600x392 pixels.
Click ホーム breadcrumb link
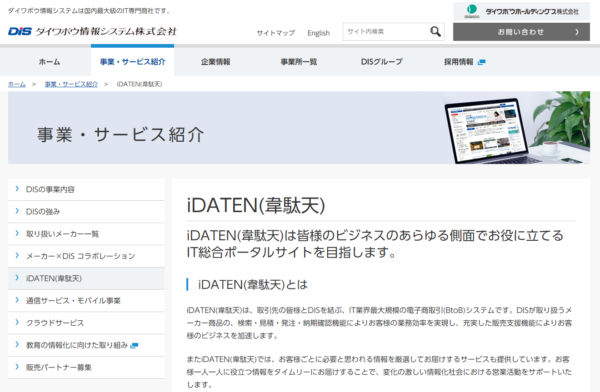(17, 84)
